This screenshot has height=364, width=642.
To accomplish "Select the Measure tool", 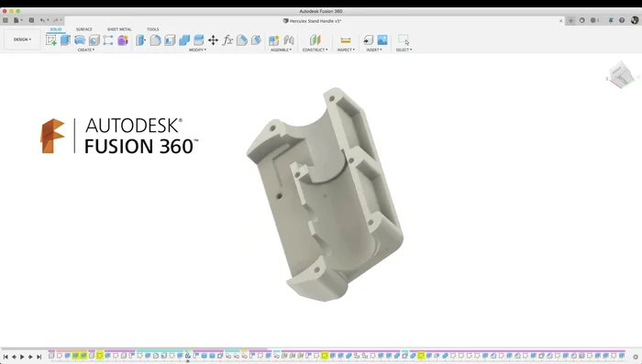I will (x=346, y=40).
